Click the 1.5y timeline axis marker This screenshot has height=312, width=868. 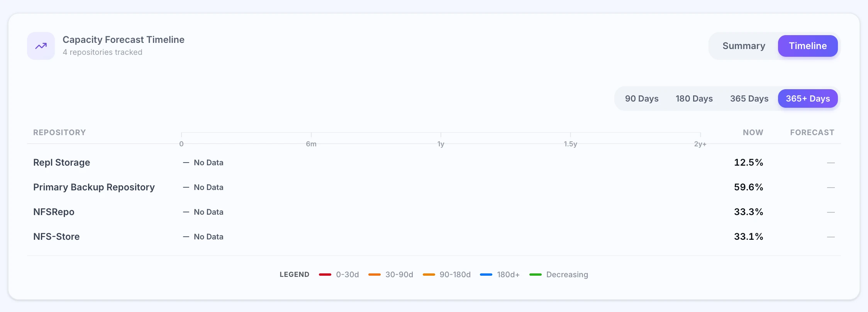[570, 144]
